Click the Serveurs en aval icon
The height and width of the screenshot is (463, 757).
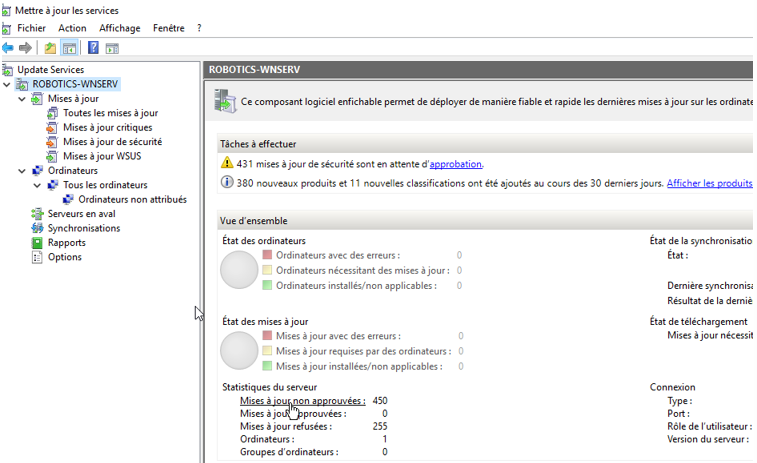(x=37, y=214)
